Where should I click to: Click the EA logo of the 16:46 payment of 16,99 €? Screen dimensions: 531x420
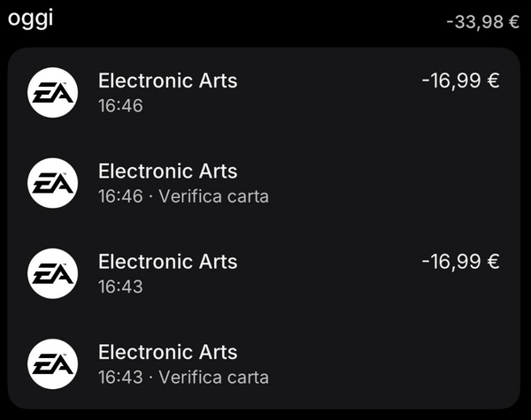53,92
